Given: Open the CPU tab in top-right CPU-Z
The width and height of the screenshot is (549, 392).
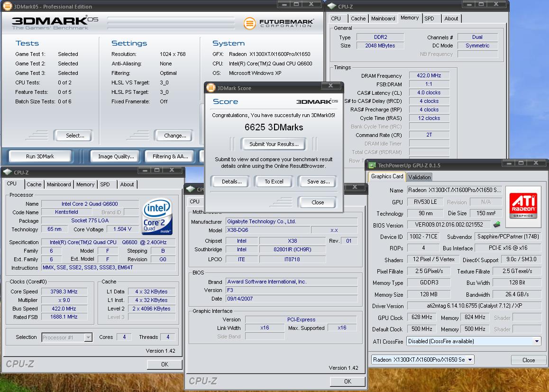Looking at the screenshot, I should 336,18.
